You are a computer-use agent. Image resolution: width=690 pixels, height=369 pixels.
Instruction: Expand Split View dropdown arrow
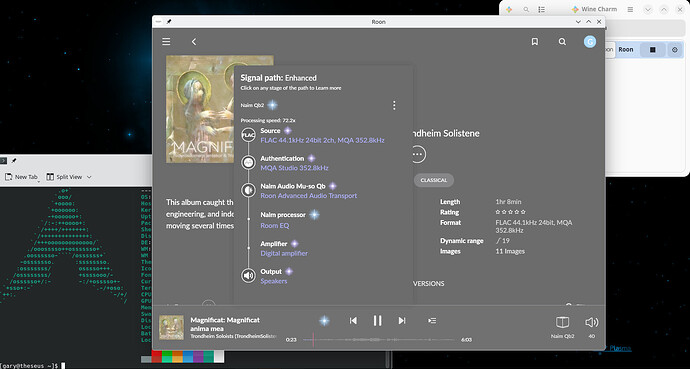tap(89, 177)
